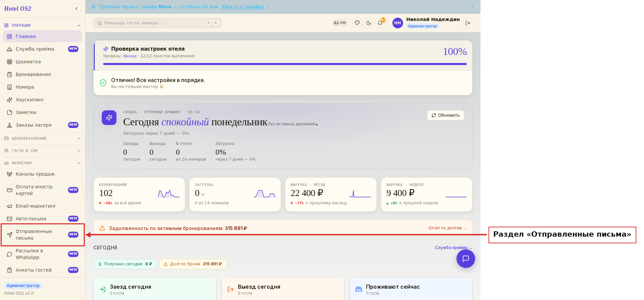Select the Хаускипинг menu item
The height and width of the screenshot is (300, 644).
[42, 100]
